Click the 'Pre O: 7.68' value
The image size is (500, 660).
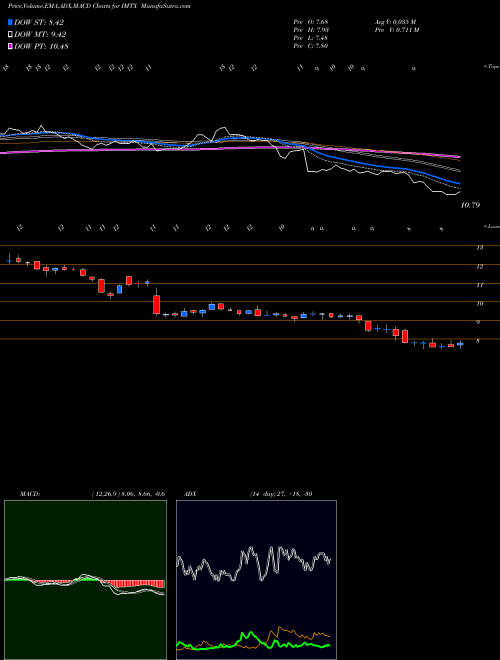pos(311,22)
